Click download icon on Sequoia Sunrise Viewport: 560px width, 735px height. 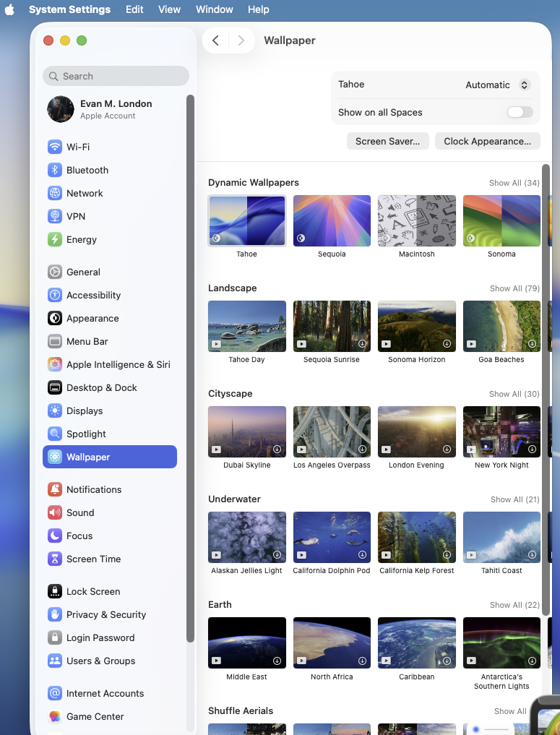[362, 343]
